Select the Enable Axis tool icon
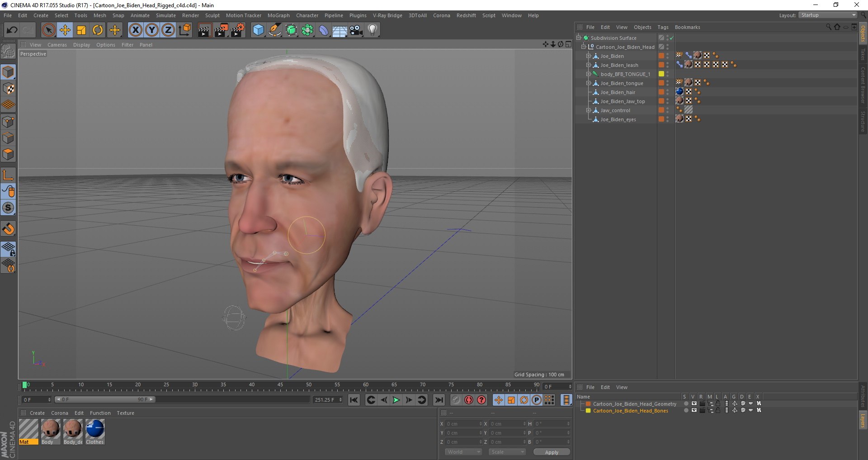Screen dimensions: 868x460 (x=9, y=175)
